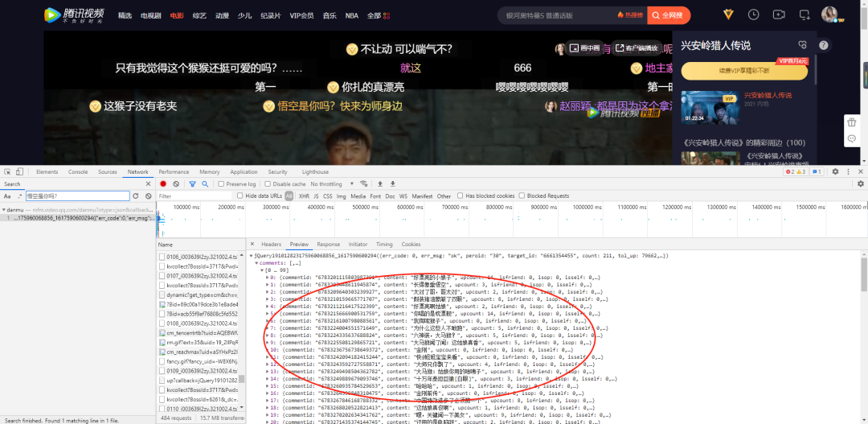The height and width of the screenshot is (424, 868).
Task: Open the 热搜榜 hot search link
Action: click(x=630, y=15)
